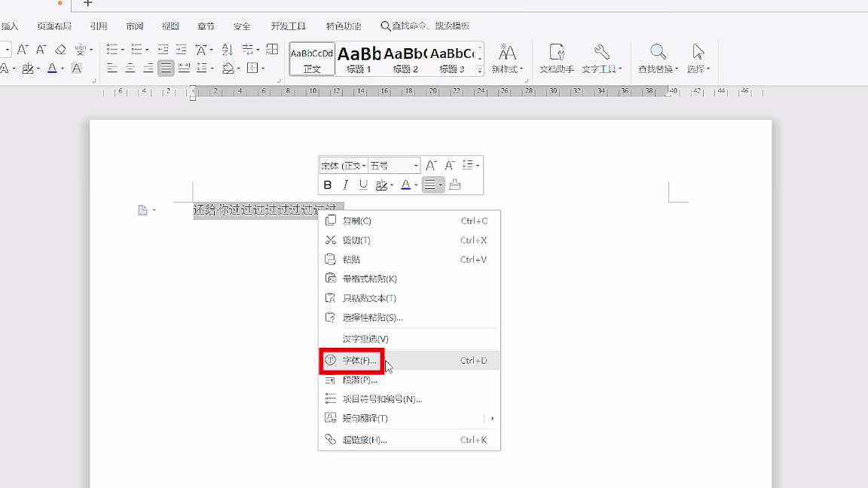Click the ribbon's line spacing icon

[x=202, y=68]
